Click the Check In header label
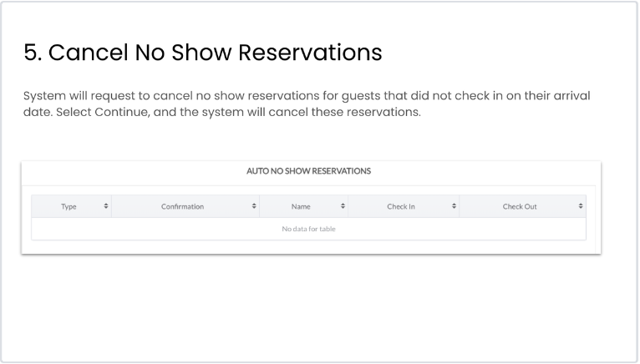Viewport: 640px width, 364px height. coord(401,206)
